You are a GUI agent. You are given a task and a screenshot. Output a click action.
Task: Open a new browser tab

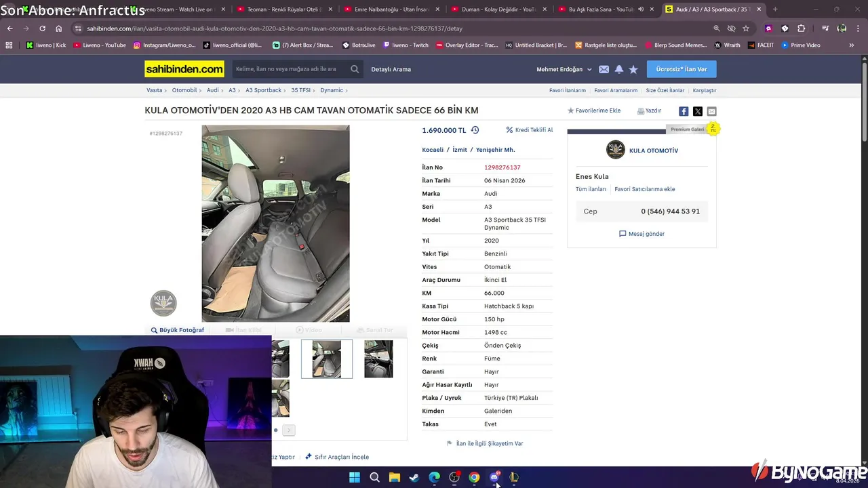pyautogui.click(x=775, y=9)
